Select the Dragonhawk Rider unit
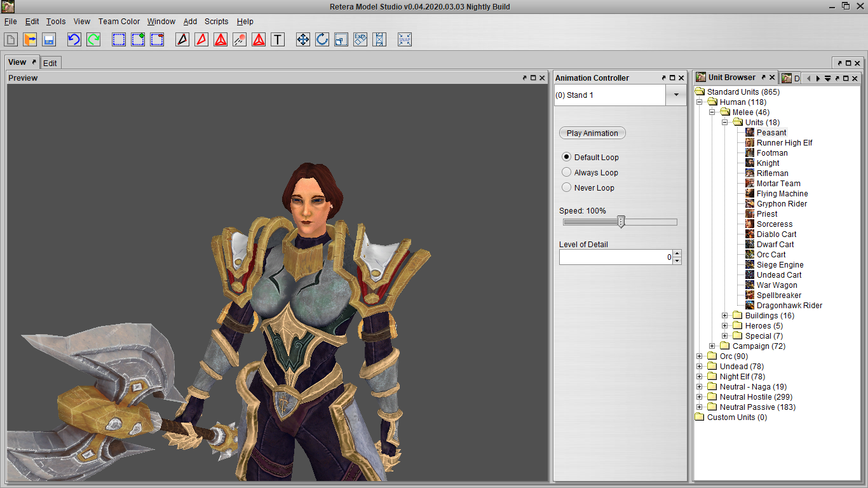 (789, 306)
